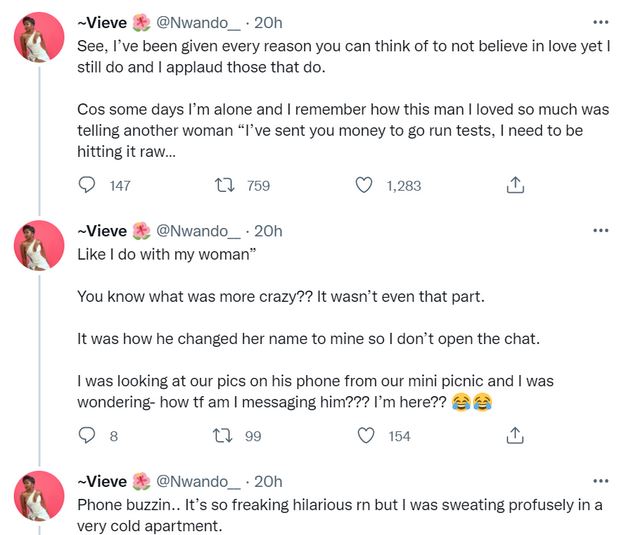Open more options on the 'Phone buzzin' tweet
Image resolution: width=626 pixels, height=535 pixels.
[x=600, y=481]
